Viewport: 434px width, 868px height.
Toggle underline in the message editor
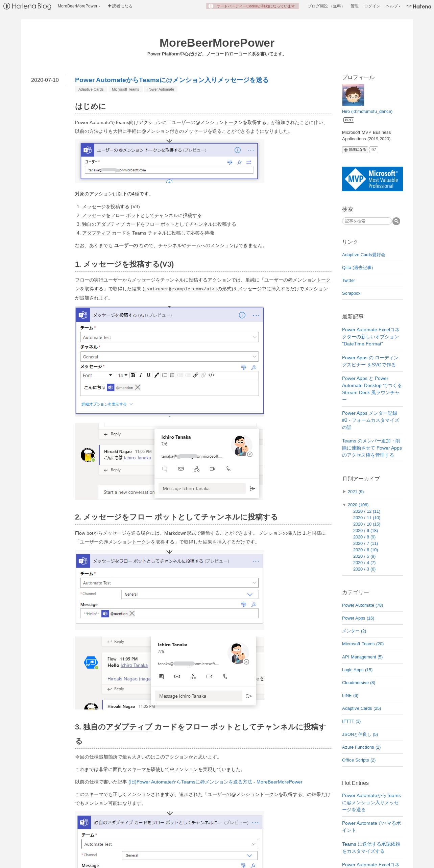coord(148,375)
